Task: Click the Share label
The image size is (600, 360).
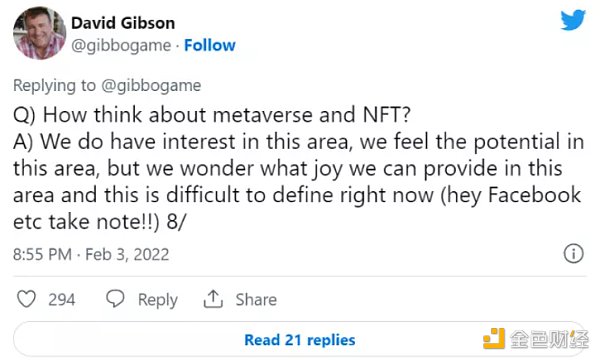Action: tap(256, 300)
